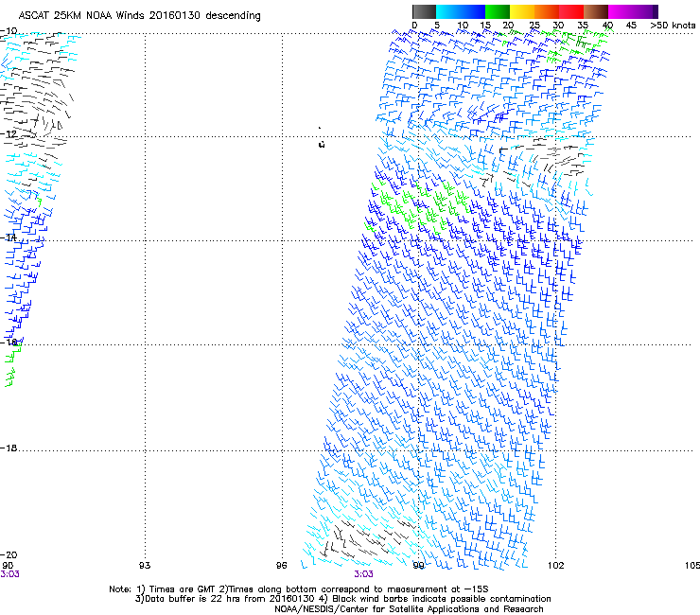This screenshot has height=615, width=700.
Task: Click the legend value '45'
Action: click(631, 26)
